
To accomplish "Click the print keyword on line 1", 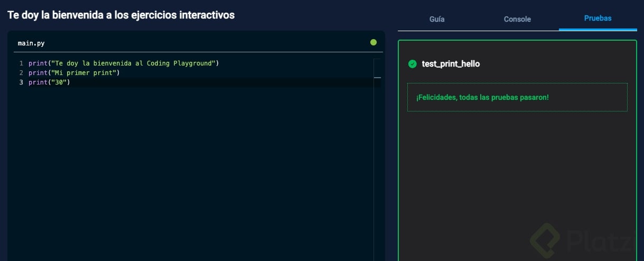I will [x=38, y=63].
